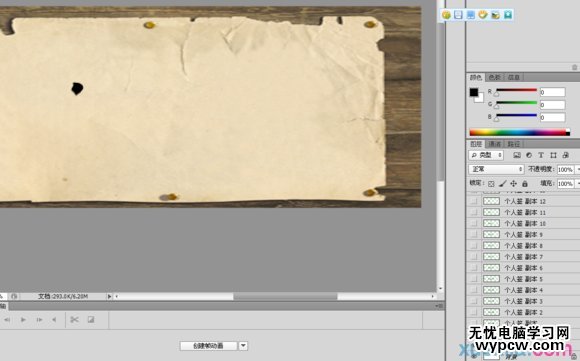Toggle visibility of 个人签 副本 10 layer
This screenshot has width=580, height=361.
473,223
